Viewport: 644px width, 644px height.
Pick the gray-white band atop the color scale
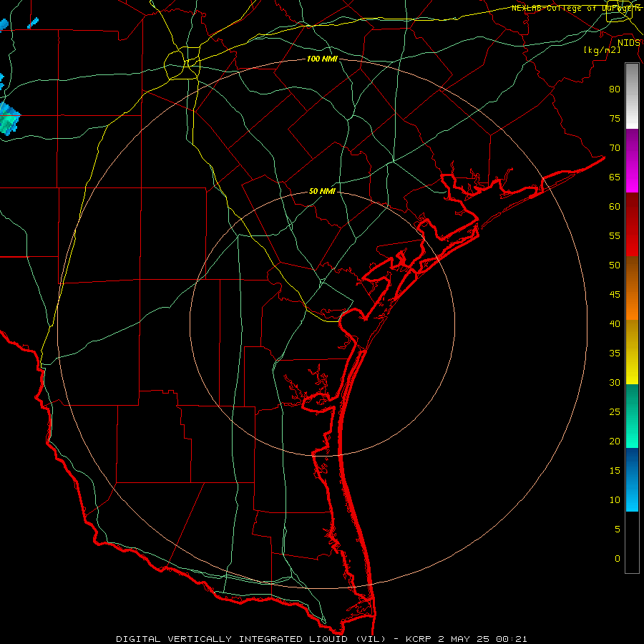(x=632, y=96)
